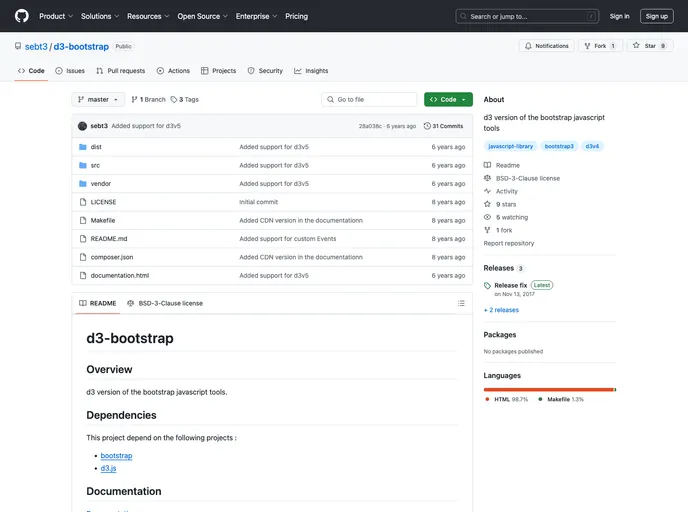Select the LICENSE file icon
The height and width of the screenshot is (512, 688).
tap(82, 202)
